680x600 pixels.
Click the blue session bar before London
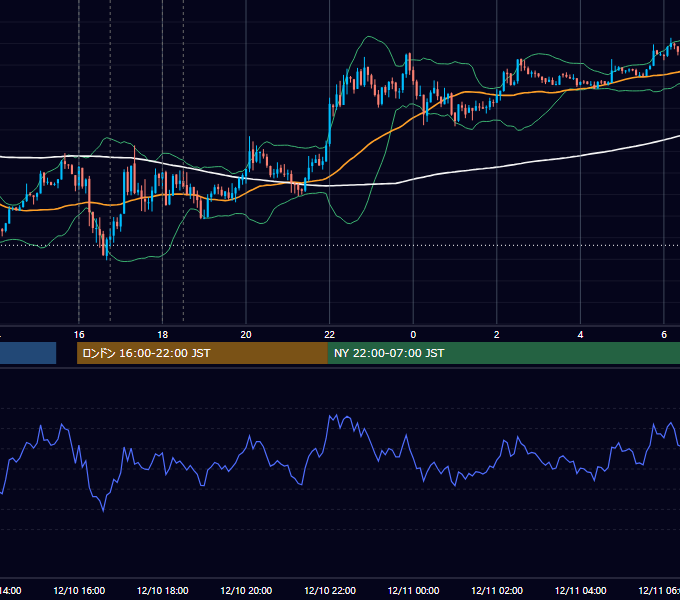click(28, 353)
